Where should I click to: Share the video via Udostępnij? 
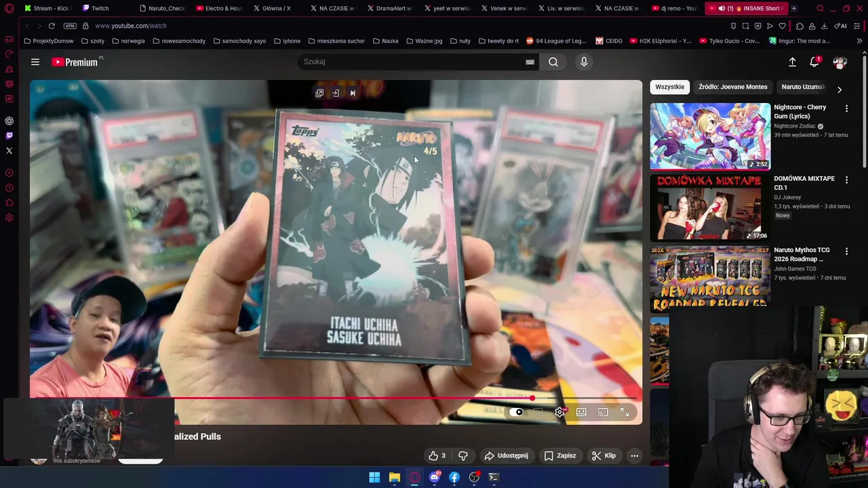pyautogui.click(x=506, y=455)
